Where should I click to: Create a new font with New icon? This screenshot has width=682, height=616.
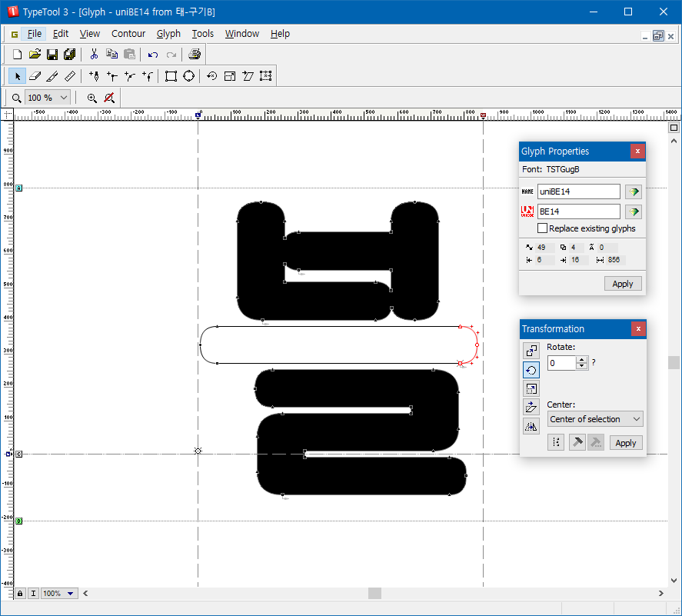coord(17,55)
